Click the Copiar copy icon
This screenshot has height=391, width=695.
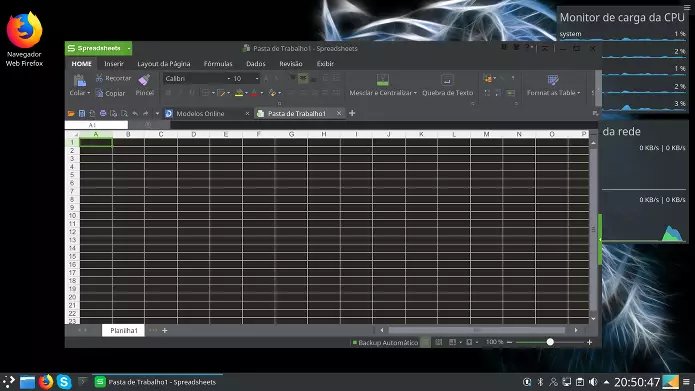click(99, 93)
